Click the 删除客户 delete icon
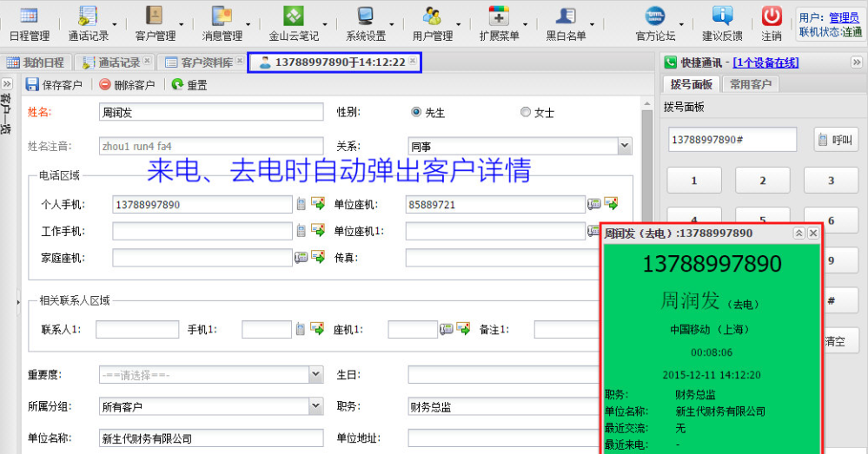 tap(105, 85)
